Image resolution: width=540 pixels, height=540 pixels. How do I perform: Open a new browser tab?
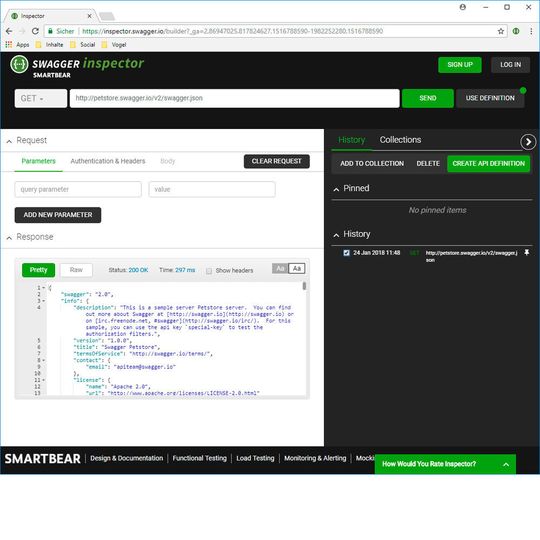(107, 16)
